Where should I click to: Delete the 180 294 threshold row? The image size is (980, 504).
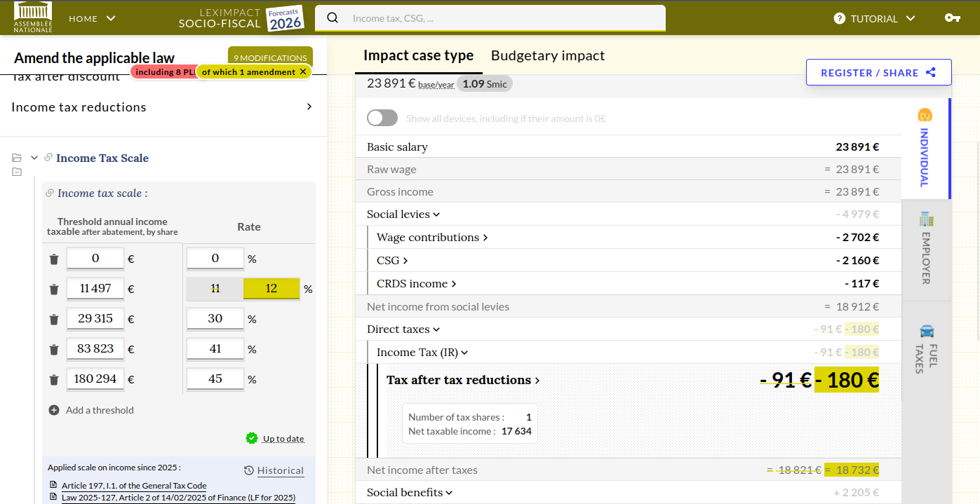point(54,379)
